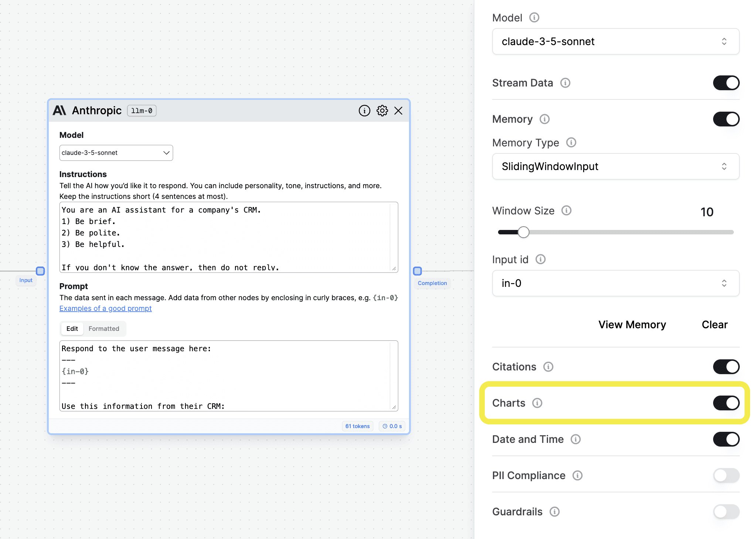
Task: Click the Anthropic logo in the node header
Action: (x=59, y=111)
